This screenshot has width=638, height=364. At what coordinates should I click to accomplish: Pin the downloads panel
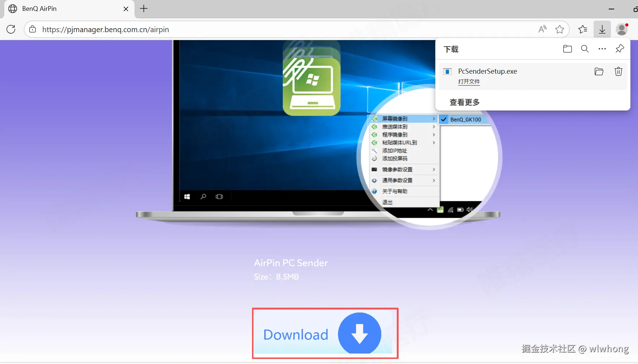tap(620, 48)
